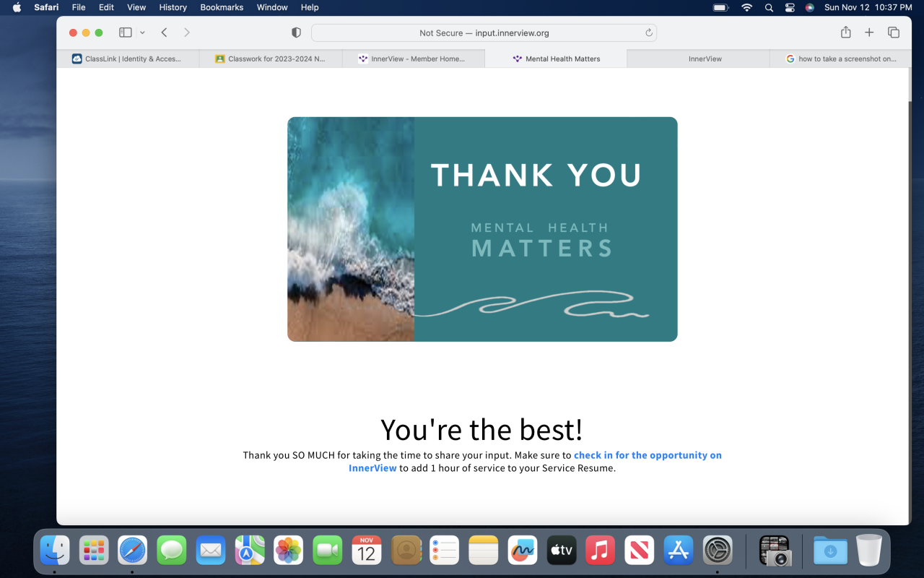Viewport: 924px width, 578px height.
Task: Go back to the previous page
Action: (165, 33)
